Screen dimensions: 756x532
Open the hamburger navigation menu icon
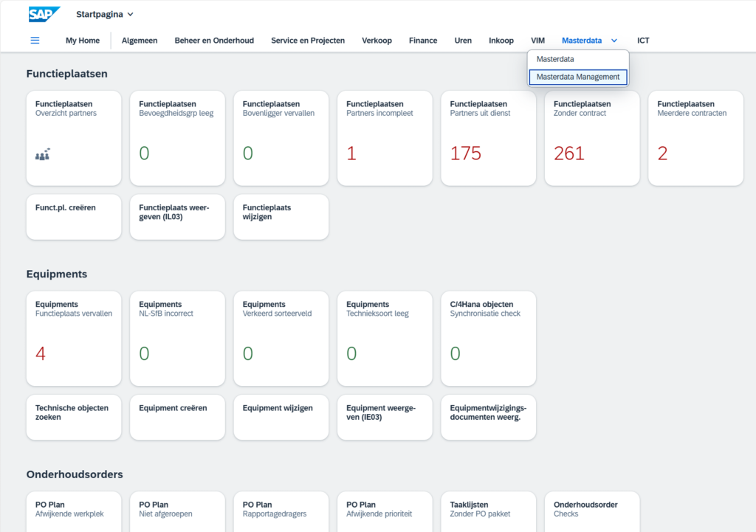(x=35, y=41)
